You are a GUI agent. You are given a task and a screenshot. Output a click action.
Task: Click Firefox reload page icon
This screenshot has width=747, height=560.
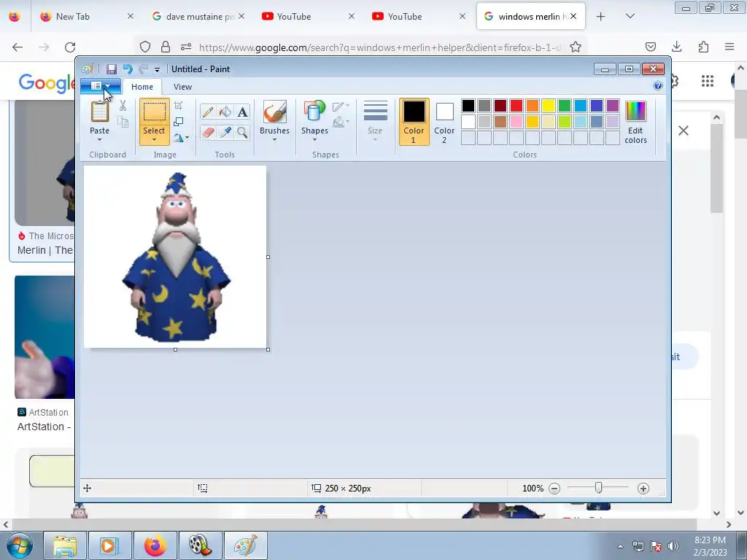click(x=70, y=47)
